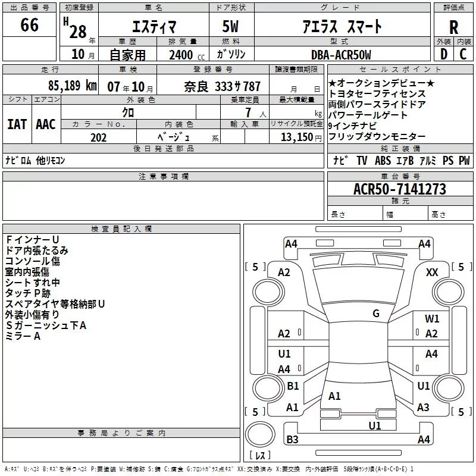Click the interior grade "C"
The image size is (476, 476).
(x=463, y=54)
